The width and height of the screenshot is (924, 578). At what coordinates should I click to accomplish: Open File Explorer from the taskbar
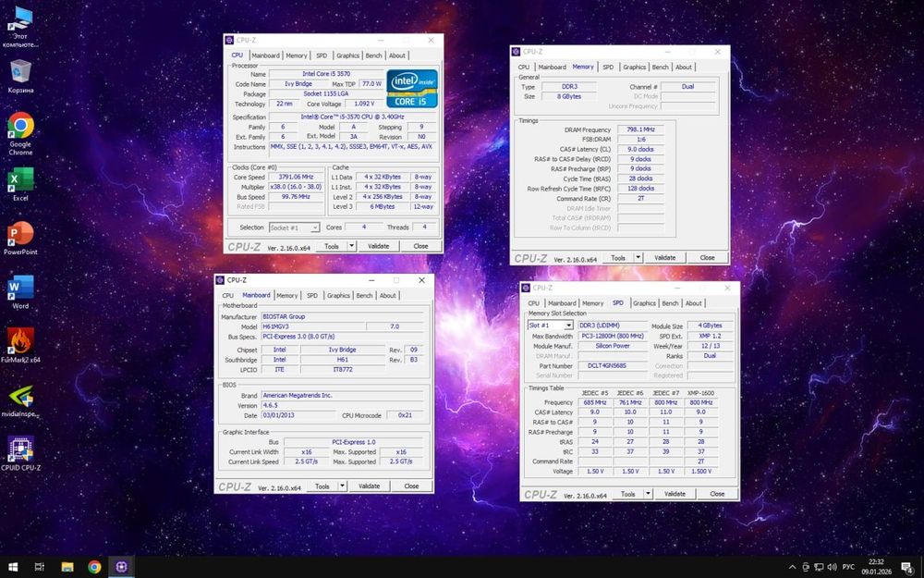(x=67, y=567)
